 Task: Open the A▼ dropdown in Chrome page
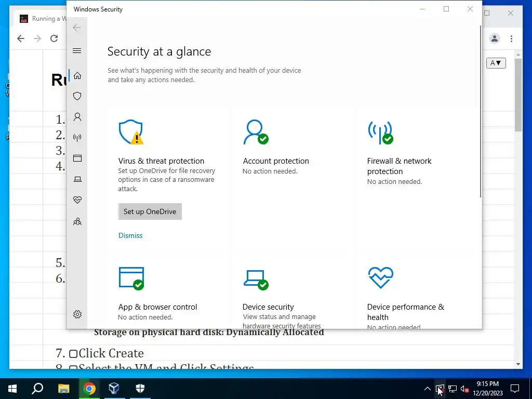[x=496, y=63]
